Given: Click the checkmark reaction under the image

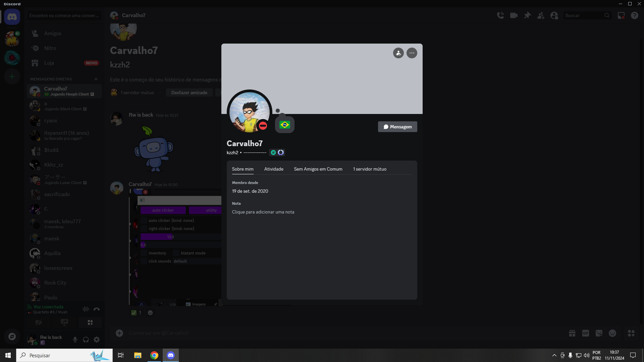Looking at the screenshot, I should pyautogui.click(x=137, y=313).
